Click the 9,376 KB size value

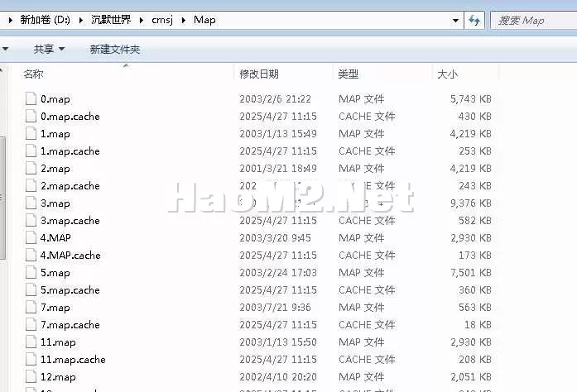click(471, 203)
